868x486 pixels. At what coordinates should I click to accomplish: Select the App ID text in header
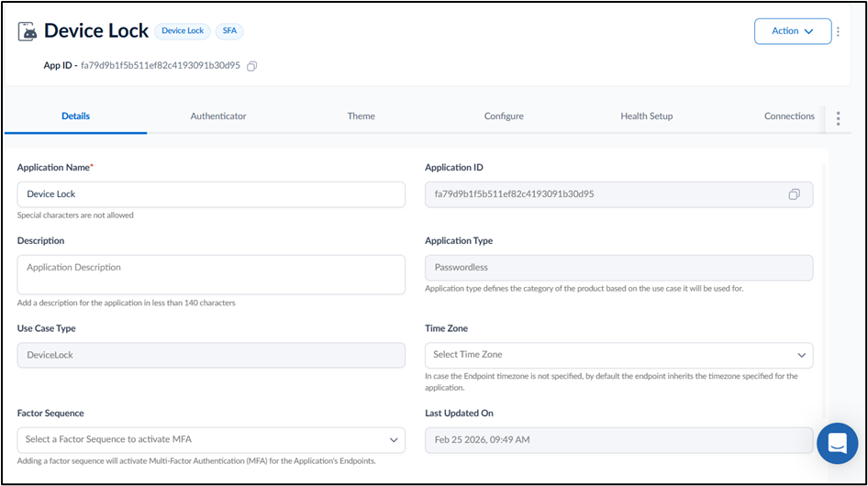point(161,65)
